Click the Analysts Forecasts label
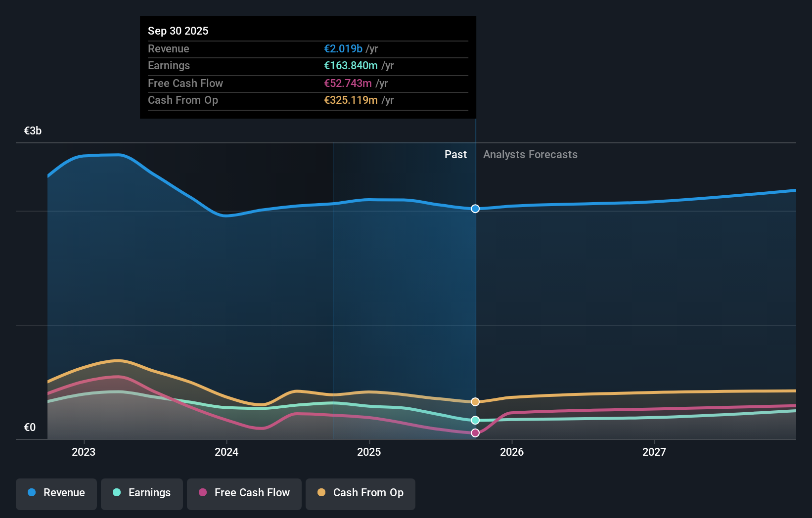 tap(530, 154)
